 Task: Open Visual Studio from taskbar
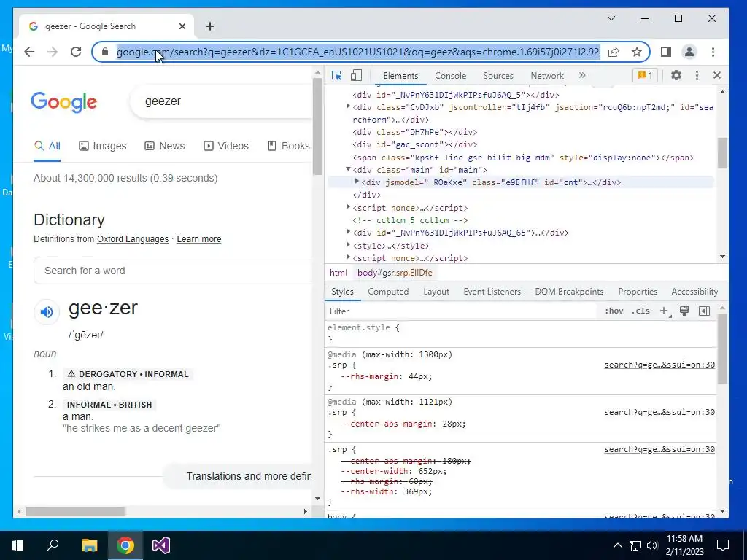[161, 545]
